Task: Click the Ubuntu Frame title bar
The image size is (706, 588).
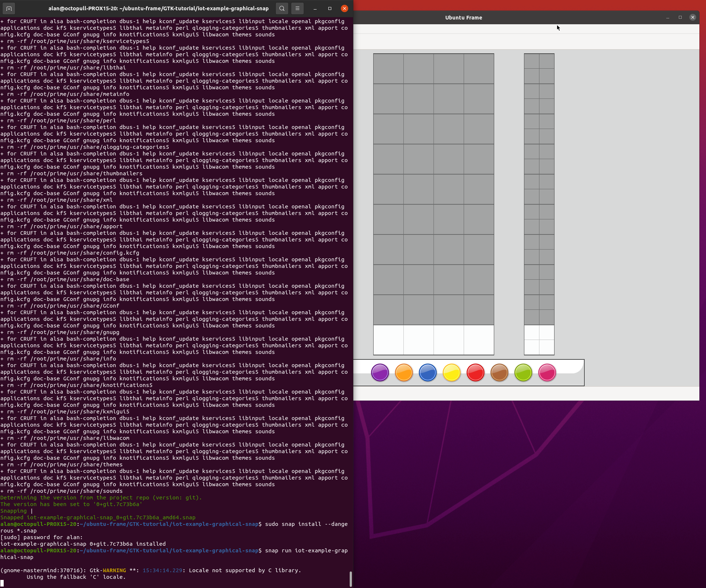Action: click(x=463, y=17)
